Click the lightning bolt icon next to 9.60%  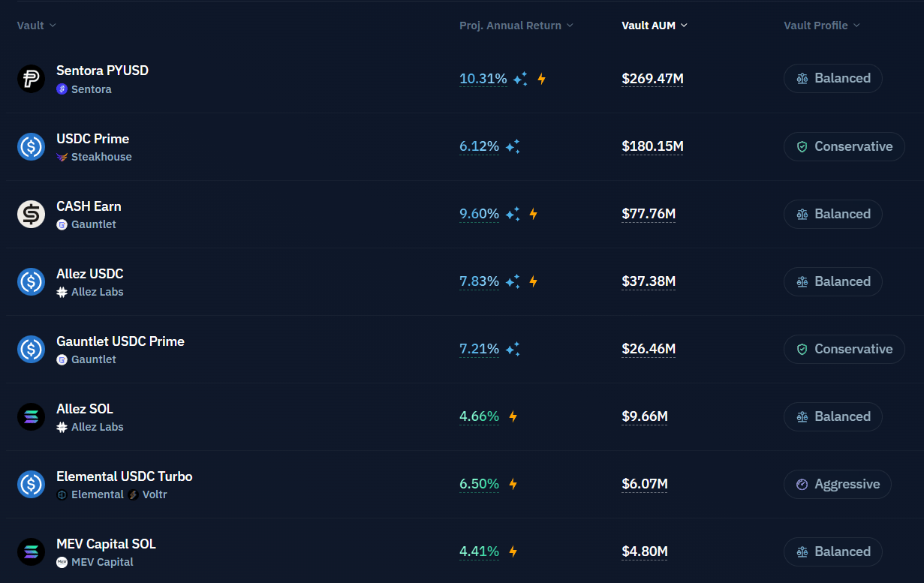(x=534, y=214)
